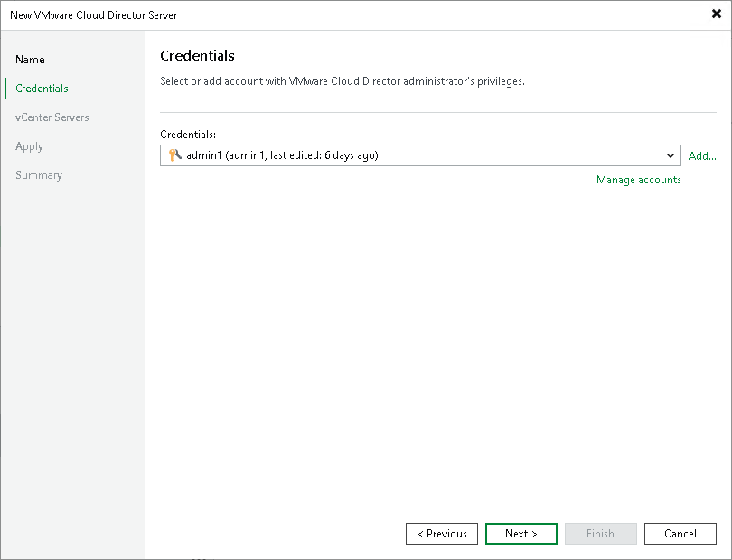Expand the Credentials dropdown arrow
This screenshot has width=732, height=560.
click(x=671, y=155)
